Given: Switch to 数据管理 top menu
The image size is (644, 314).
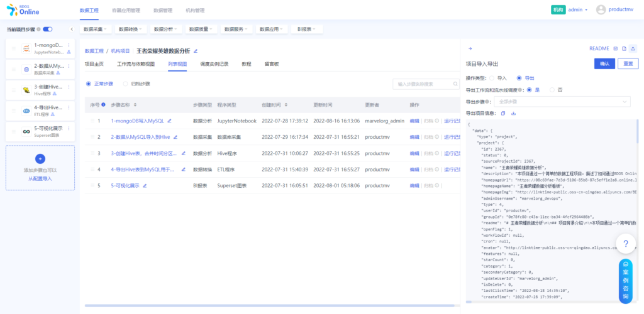Looking at the screenshot, I should pos(163,10).
